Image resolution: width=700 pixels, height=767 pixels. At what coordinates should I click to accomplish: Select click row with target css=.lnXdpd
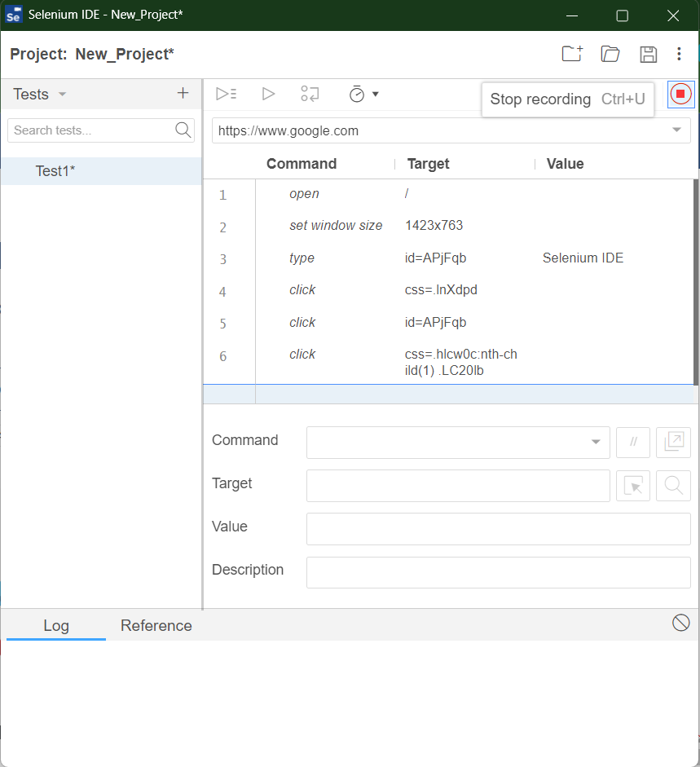(x=448, y=290)
